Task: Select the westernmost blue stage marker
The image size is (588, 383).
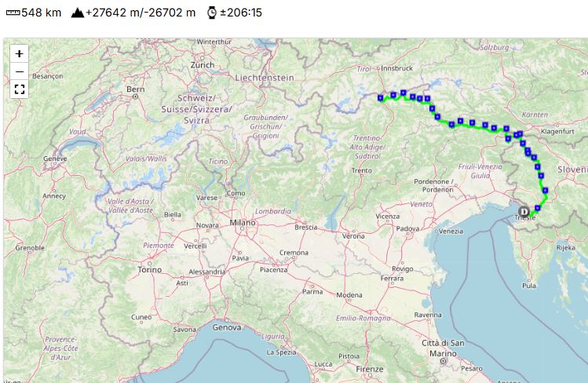Action: click(381, 98)
